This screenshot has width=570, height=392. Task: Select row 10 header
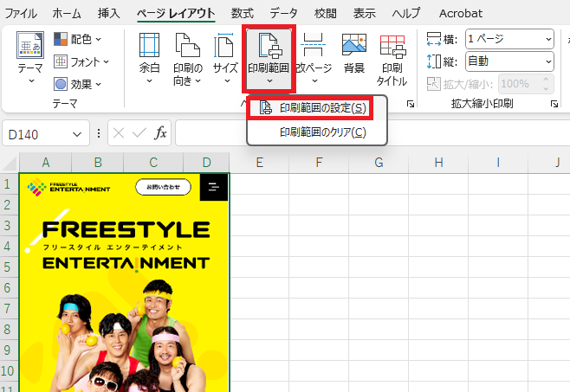click(9, 371)
